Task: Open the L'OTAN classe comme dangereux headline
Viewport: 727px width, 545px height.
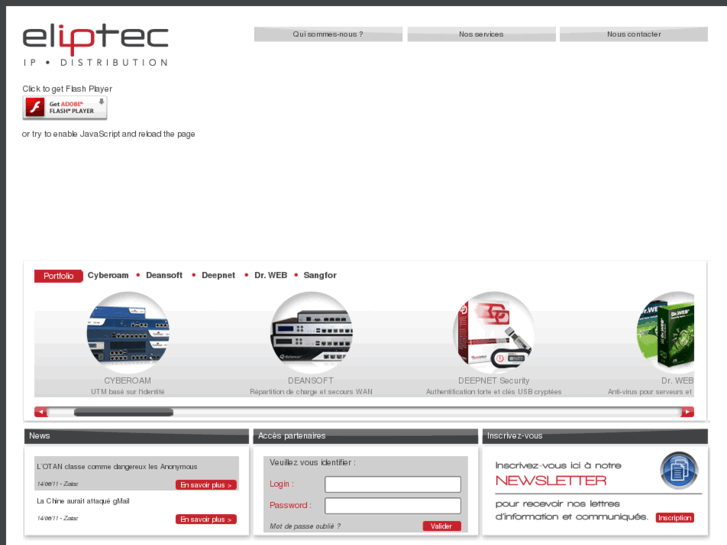Action: pyautogui.click(x=117, y=467)
